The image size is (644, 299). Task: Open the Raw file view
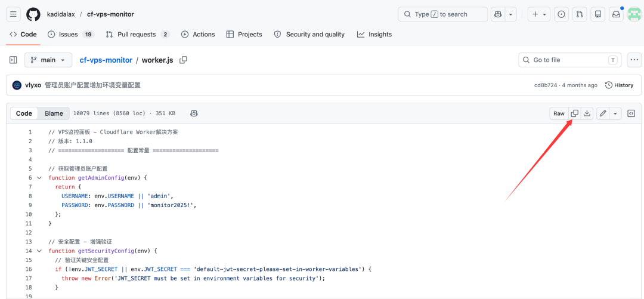click(x=559, y=113)
